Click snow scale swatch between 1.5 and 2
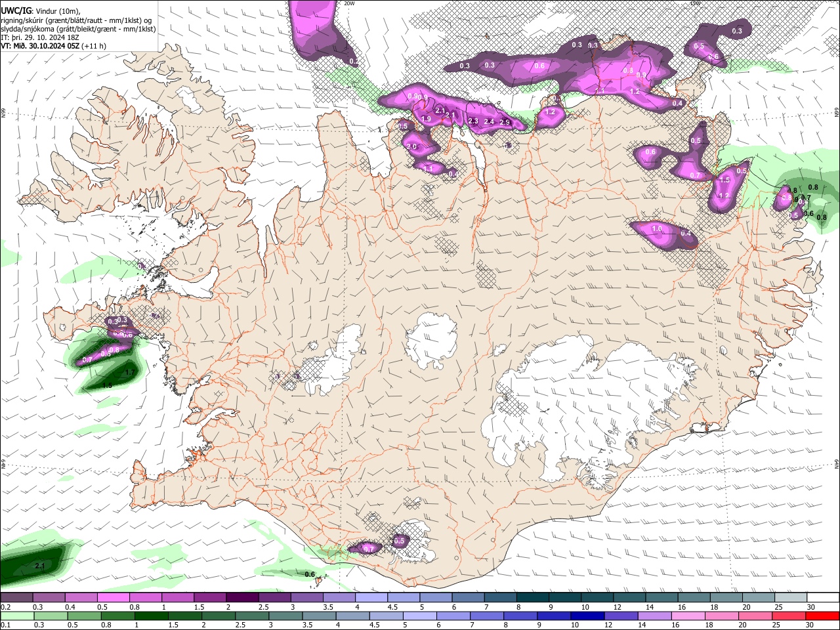The height and width of the screenshot is (630, 840). coord(210,597)
